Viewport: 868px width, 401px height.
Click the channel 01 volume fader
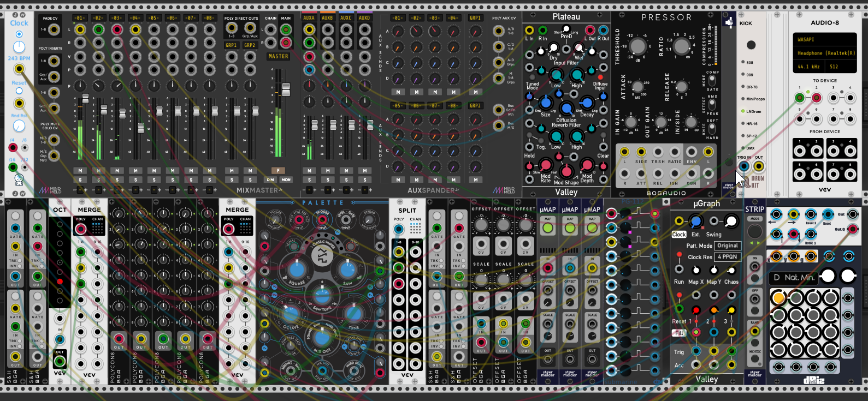tap(85, 99)
